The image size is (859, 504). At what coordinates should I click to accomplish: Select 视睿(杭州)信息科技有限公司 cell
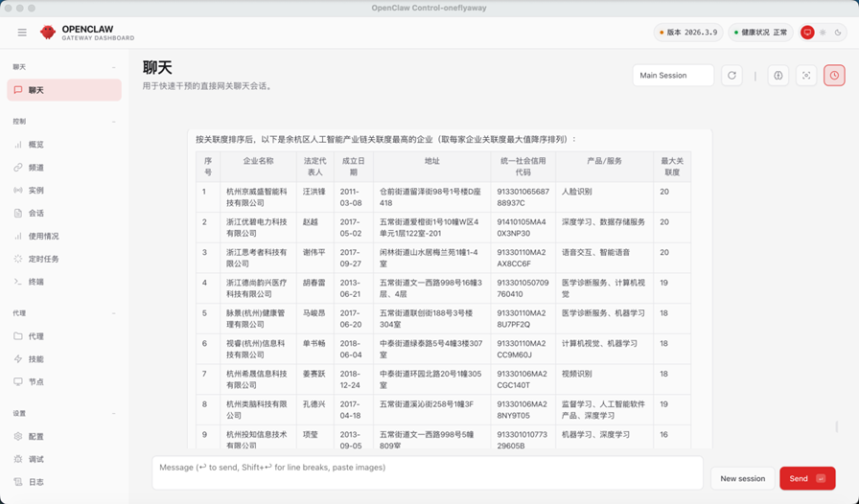[257, 349]
